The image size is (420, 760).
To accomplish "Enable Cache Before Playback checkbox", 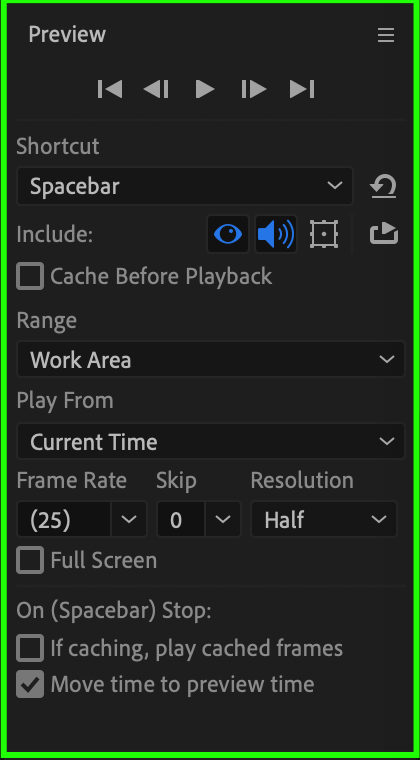I will point(30,276).
